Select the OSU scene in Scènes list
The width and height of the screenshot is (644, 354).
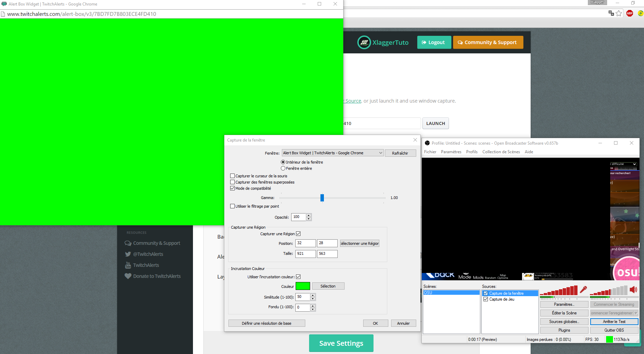[451, 293]
